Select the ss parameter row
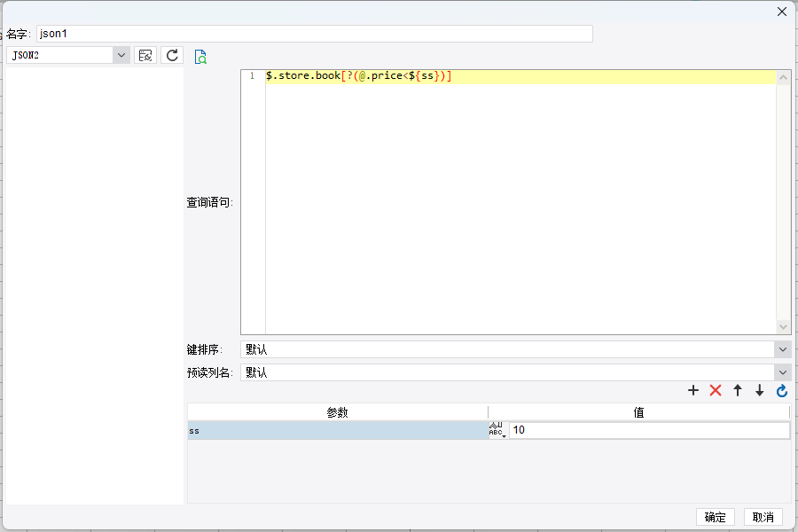798x532 pixels. pyautogui.click(x=338, y=431)
